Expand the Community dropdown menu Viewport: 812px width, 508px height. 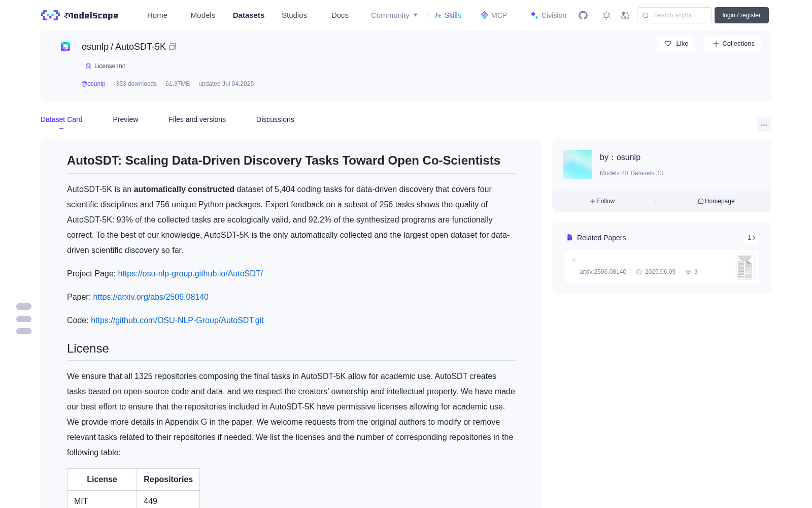coord(394,15)
